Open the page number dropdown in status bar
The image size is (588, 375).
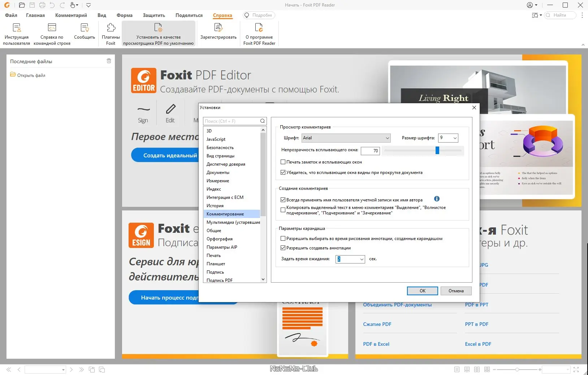[x=63, y=370]
